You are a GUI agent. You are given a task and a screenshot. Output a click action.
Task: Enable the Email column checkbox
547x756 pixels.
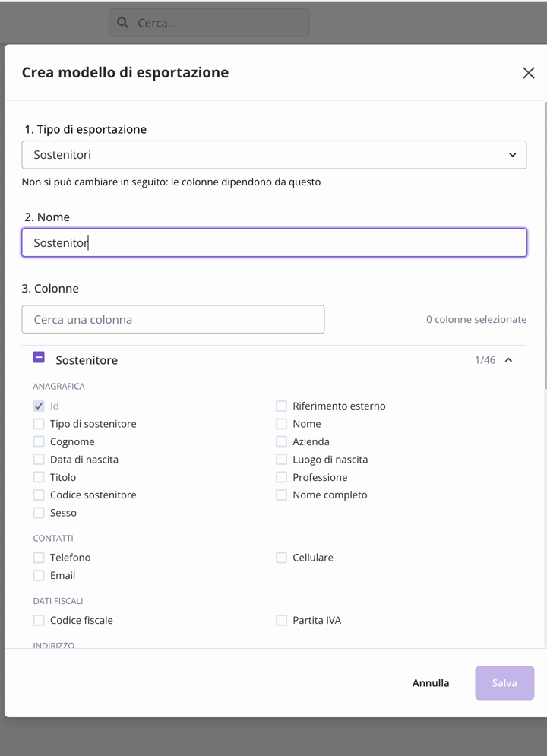[39, 575]
